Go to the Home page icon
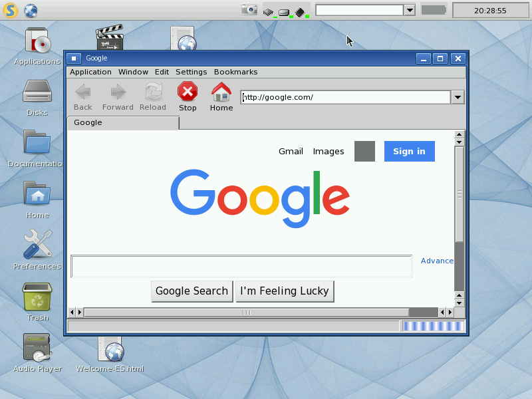The width and height of the screenshot is (532, 399). [x=221, y=92]
